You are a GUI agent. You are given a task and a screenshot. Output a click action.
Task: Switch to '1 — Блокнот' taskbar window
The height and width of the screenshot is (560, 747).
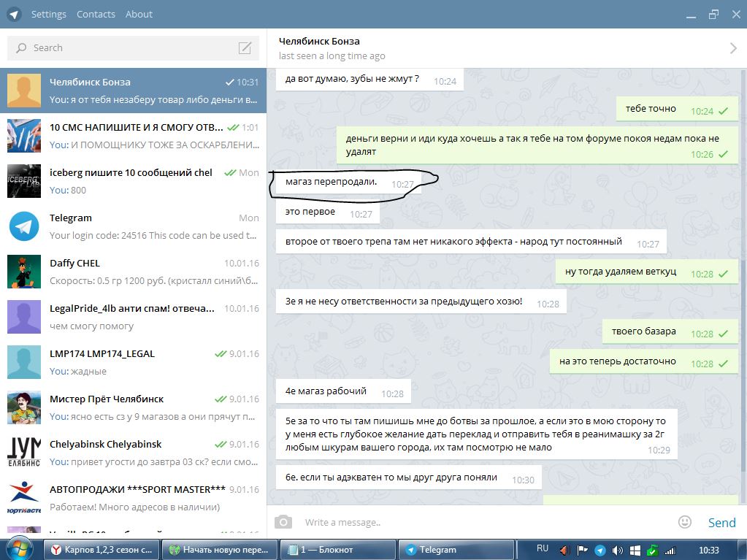(x=338, y=550)
